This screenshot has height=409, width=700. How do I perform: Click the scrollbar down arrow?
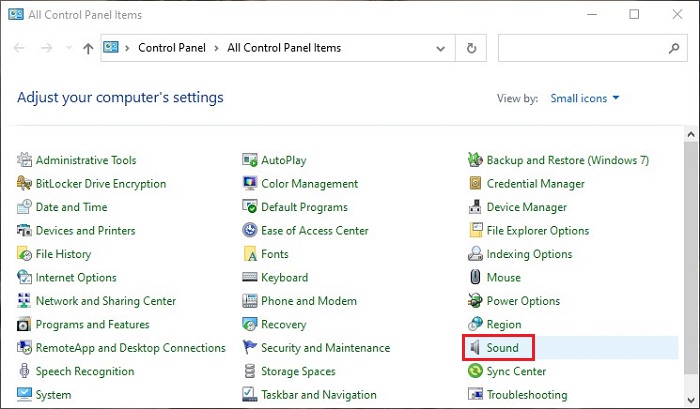(692, 400)
